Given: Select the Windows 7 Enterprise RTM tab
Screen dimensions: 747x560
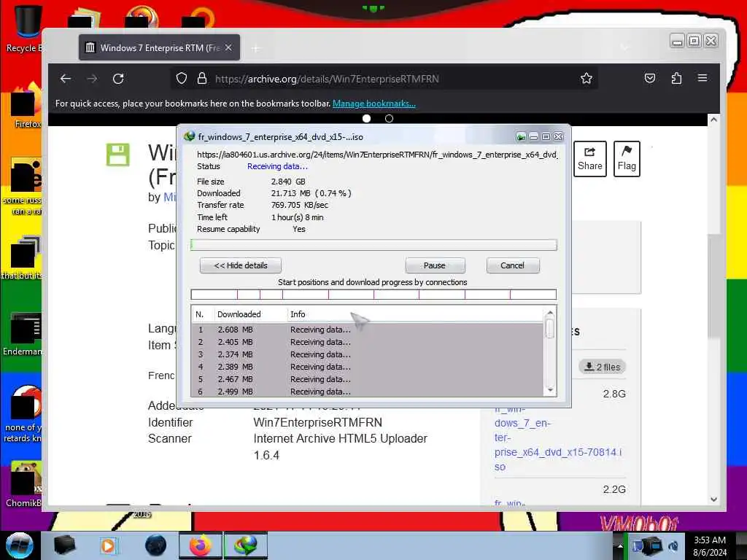Looking at the screenshot, I should click(x=159, y=47).
